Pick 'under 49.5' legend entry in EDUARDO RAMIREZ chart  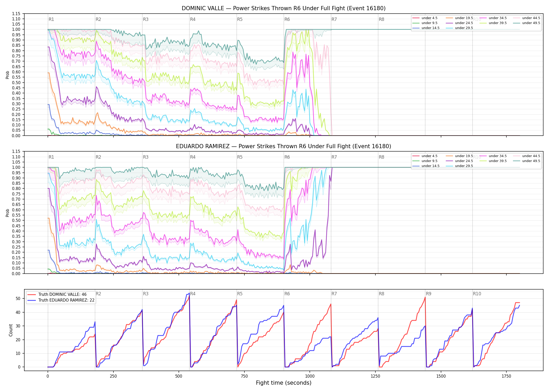(527, 161)
